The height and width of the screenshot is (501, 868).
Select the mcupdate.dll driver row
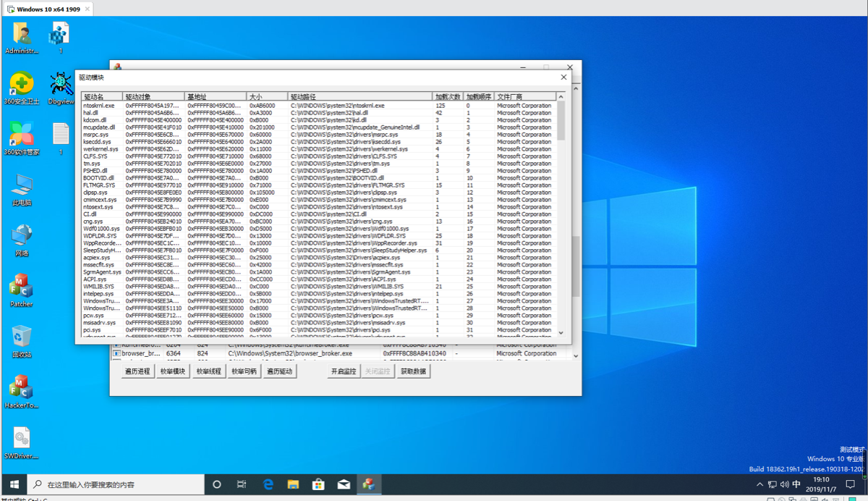click(x=318, y=127)
